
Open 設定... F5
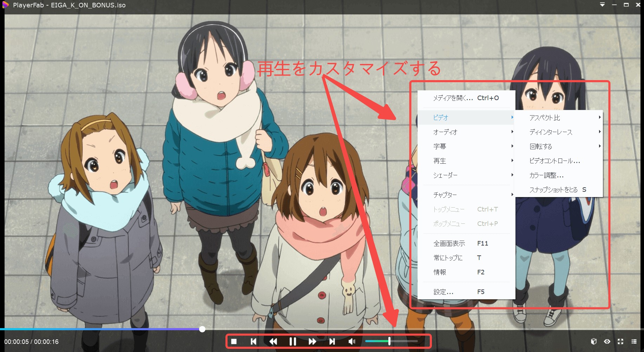tap(466, 292)
